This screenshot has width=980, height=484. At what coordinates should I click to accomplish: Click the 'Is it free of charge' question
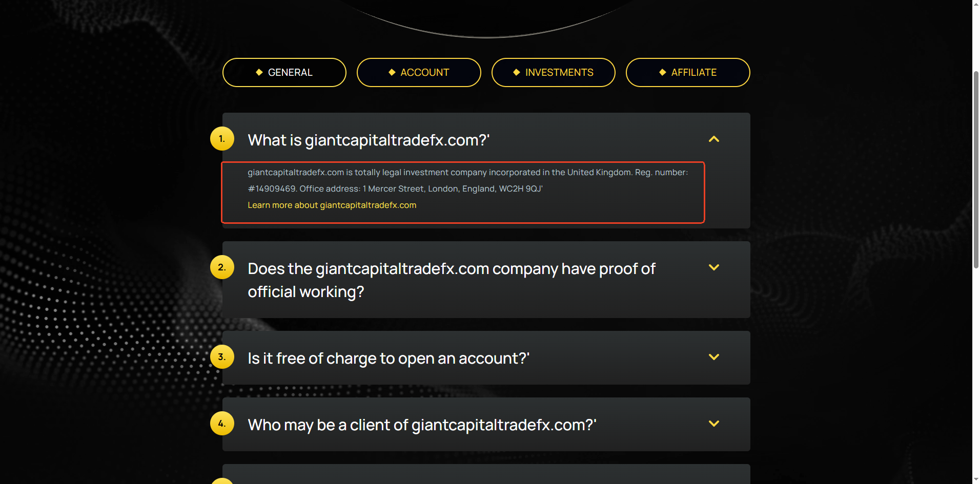(389, 359)
